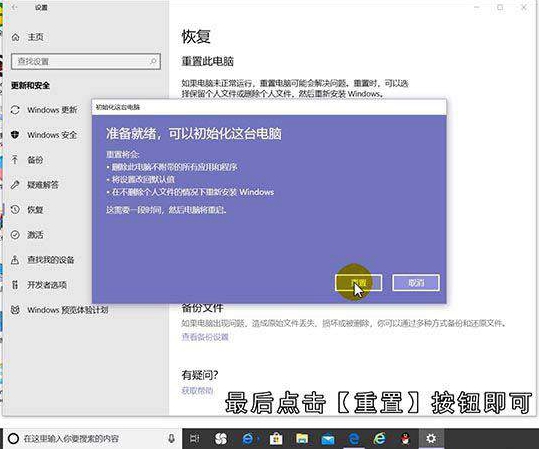Open Windows 更新 sidebar item
Screen dimensions: 539x449
coord(52,110)
